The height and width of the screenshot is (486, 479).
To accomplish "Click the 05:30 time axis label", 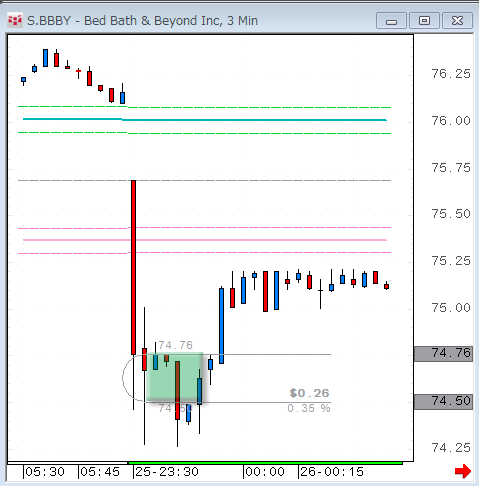I will pyautogui.click(x=45, y=472).
